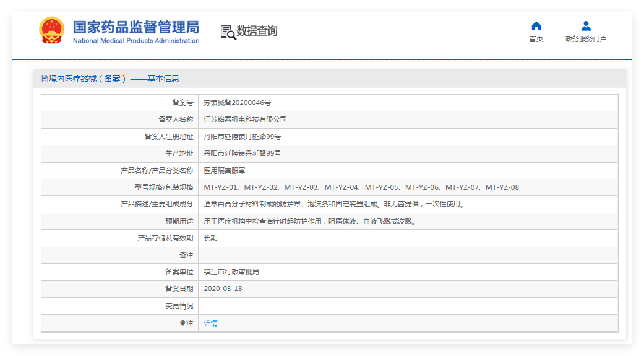Click the document icon beside 境内医疗器械
This screenshot has width=644, height=356.
pyautogui.click(x=45, y=78)
